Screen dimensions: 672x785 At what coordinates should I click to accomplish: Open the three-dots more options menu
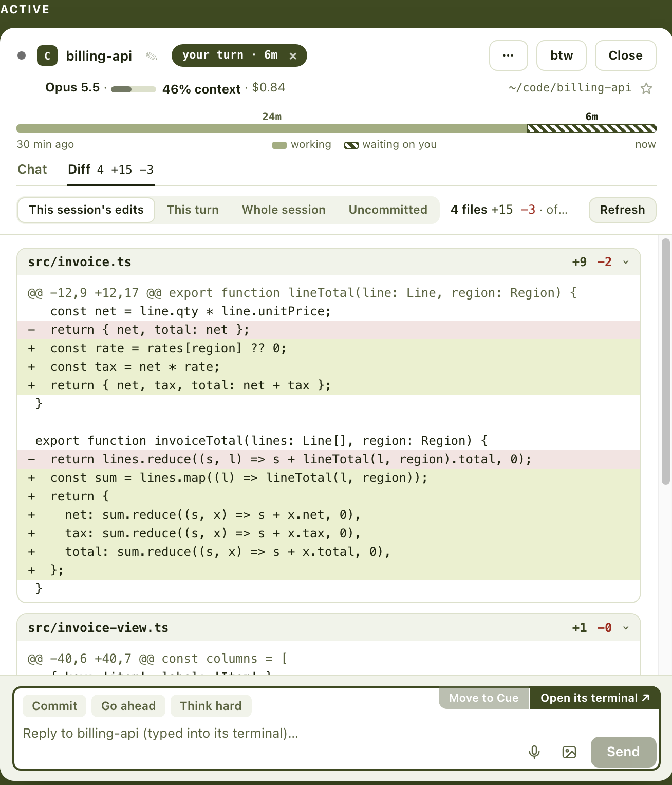(x=508, y=55)
